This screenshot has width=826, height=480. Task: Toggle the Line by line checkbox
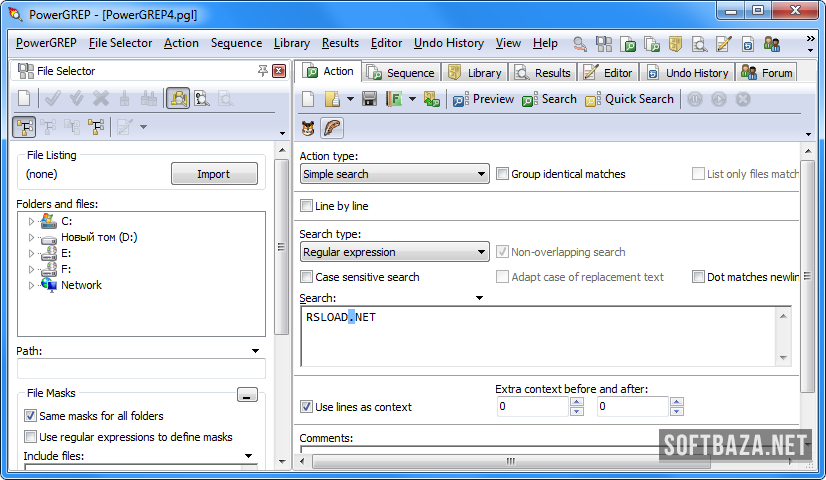pyautogui.click(x=307, y=206)
